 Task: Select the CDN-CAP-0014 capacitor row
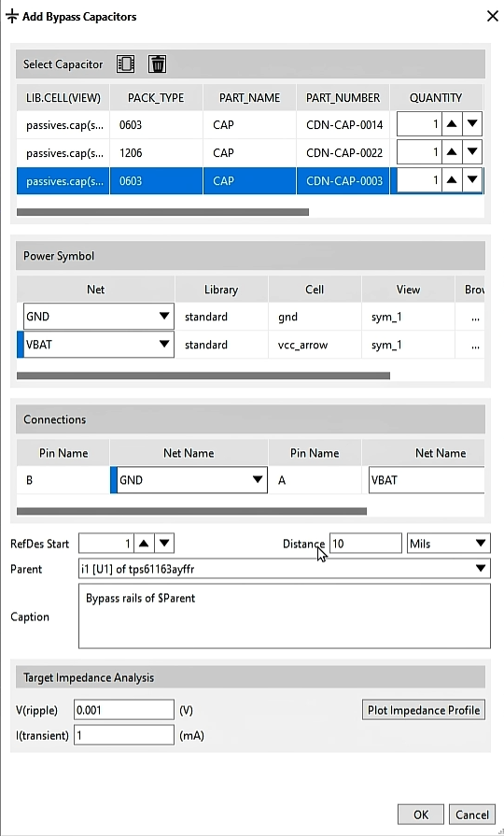(x=250, y=125)
